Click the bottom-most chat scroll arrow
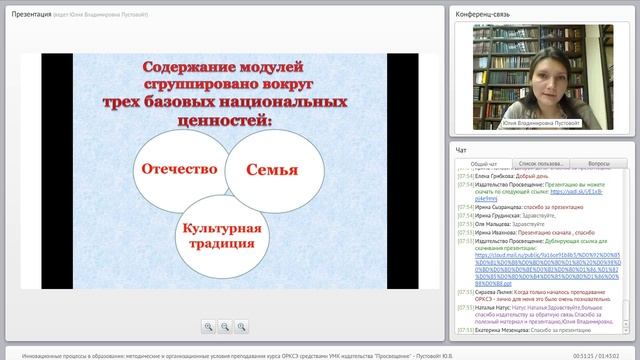 pos(626,331)
